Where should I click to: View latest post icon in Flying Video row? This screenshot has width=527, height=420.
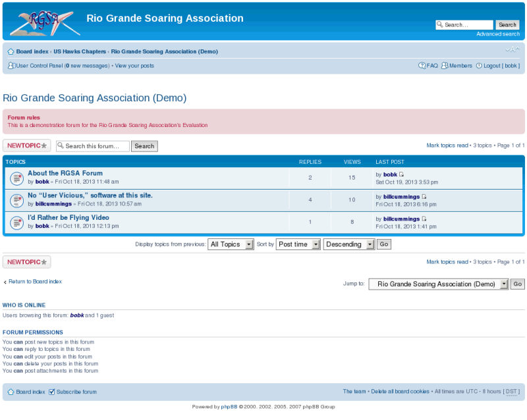coord(424,219)
